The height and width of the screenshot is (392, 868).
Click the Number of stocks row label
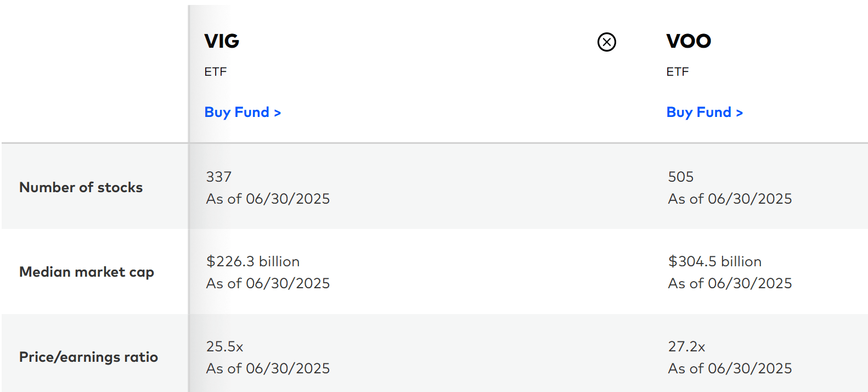(x=81, y=187)
